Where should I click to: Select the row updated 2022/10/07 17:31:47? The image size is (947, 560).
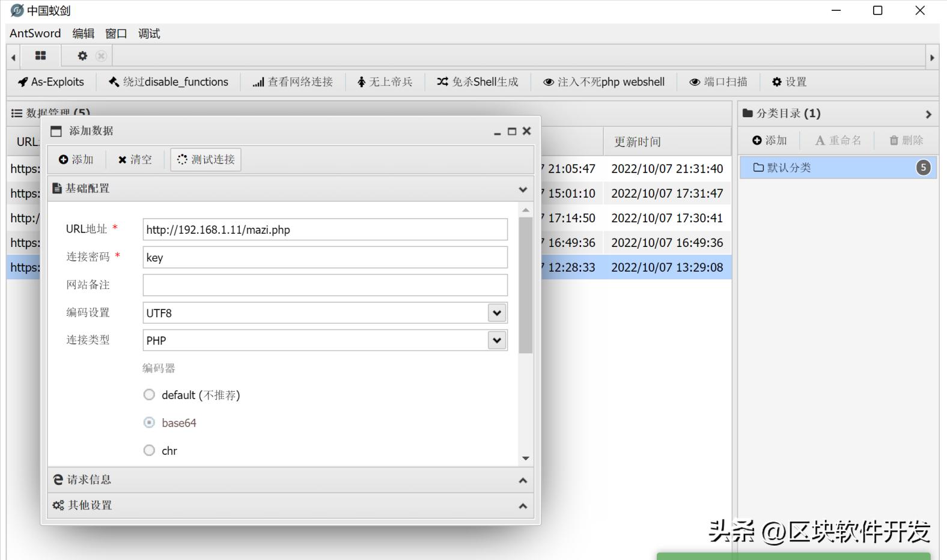tap(667, 193)
